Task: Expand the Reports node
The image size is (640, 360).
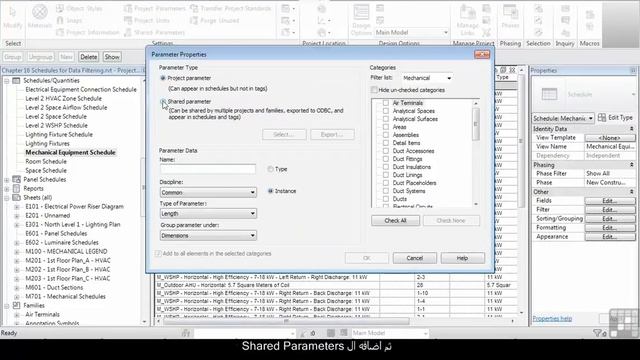Action: (7, 189)
